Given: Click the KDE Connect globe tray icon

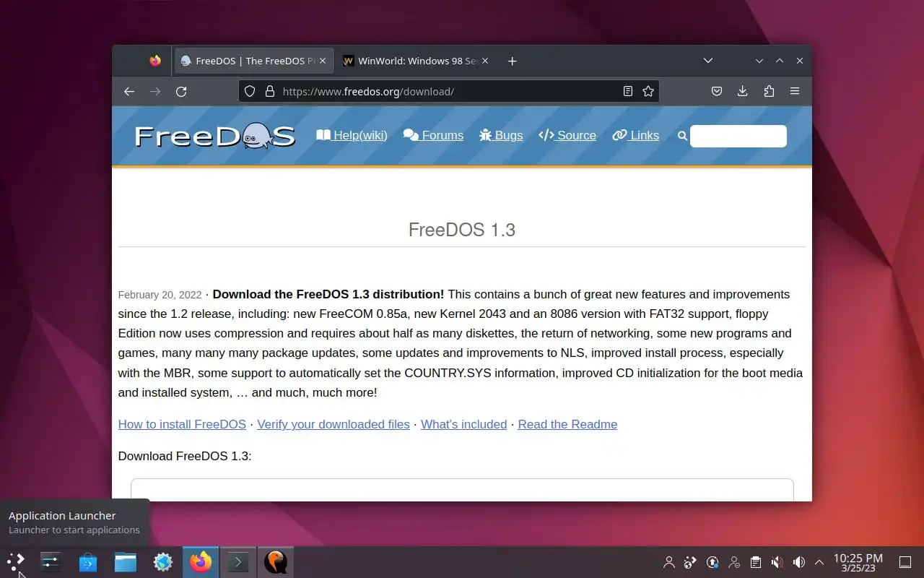Looking at the screenshot, I should (x=691, y=562).
